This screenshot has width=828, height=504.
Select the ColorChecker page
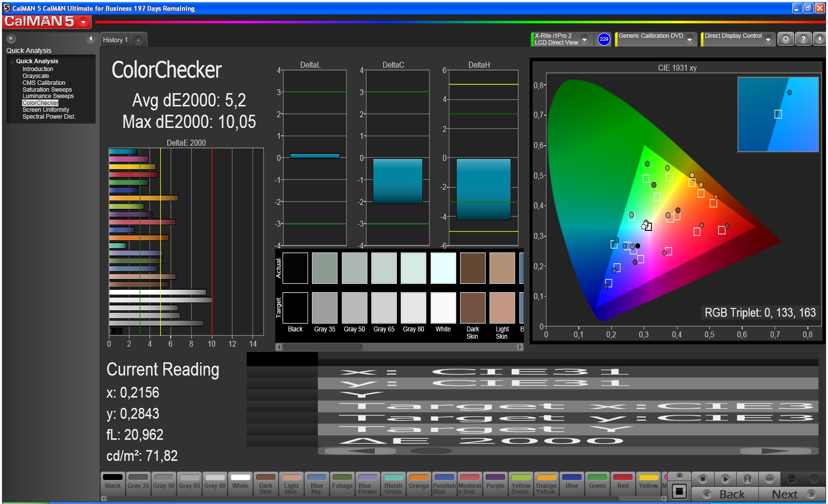(x=40, y=103)
